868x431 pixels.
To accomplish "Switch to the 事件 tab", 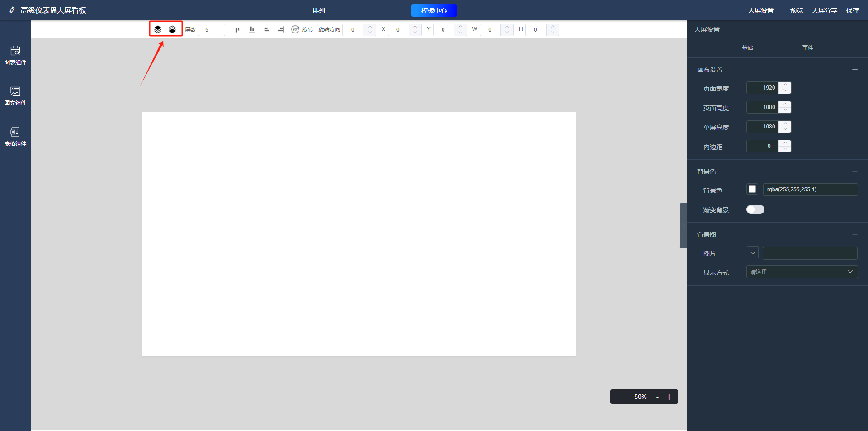I will point(808,48).
